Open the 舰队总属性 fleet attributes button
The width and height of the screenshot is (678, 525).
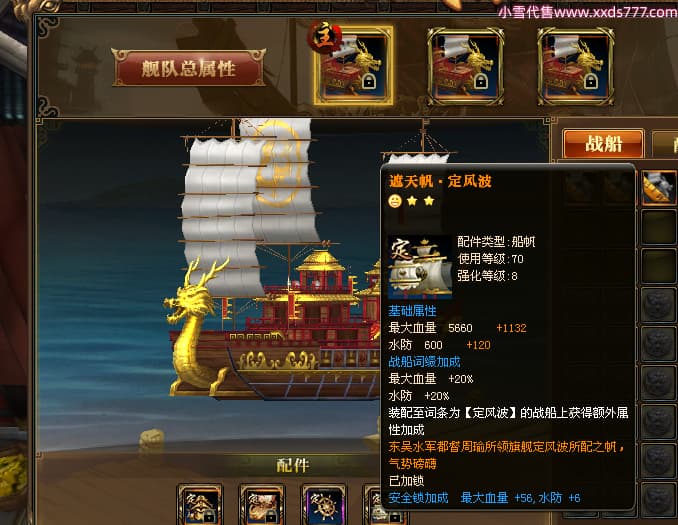(189, 68)
